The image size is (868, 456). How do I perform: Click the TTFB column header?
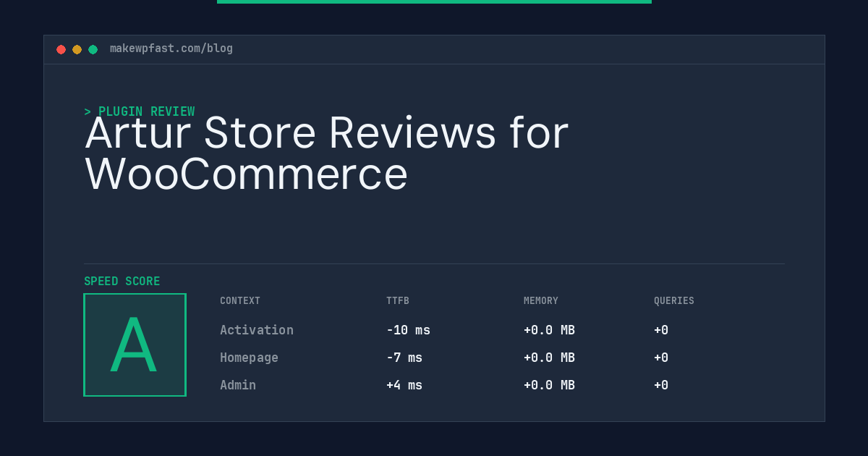pos(398,301)
